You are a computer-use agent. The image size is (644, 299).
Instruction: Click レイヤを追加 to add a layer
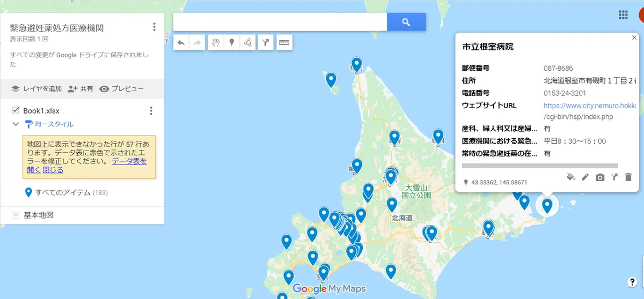point(36,89)
